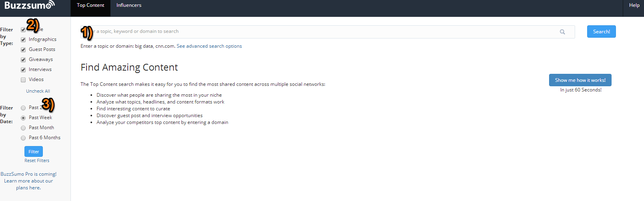Uncheck the Infographics checkbox
This screenshot has height=201, width=644.
23,40
